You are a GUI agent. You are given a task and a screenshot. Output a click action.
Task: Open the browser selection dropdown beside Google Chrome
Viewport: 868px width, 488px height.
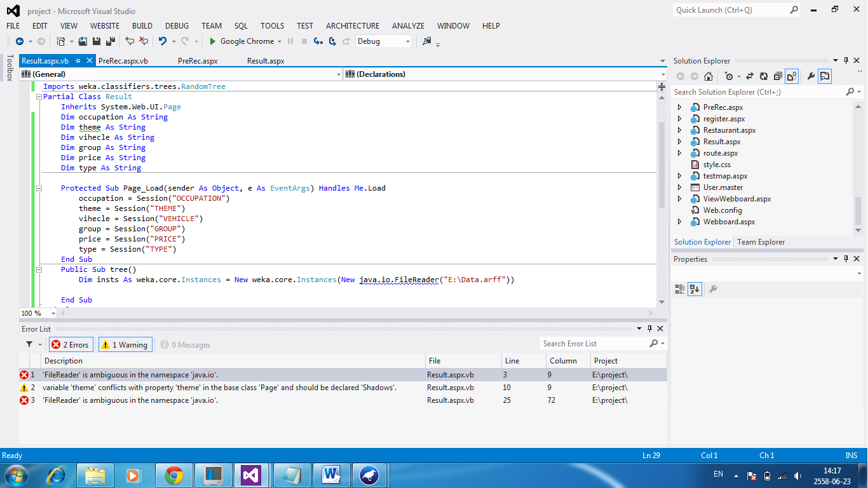280,41
